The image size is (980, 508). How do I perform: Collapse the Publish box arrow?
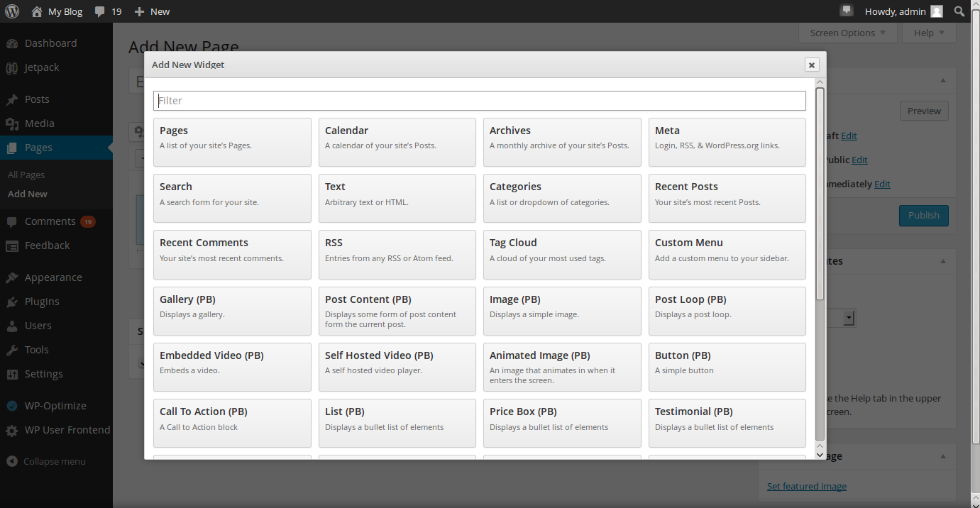943,80
